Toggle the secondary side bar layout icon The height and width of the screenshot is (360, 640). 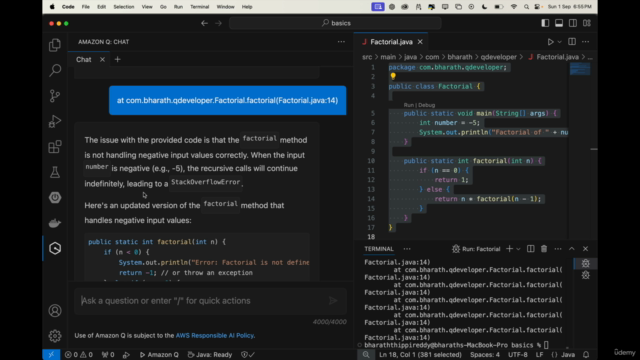(x=573, y=23)
